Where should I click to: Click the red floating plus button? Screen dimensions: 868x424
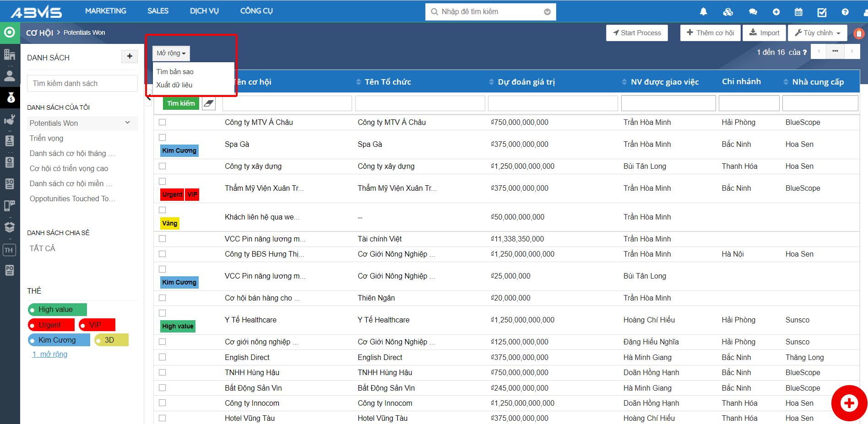[849, 403]
